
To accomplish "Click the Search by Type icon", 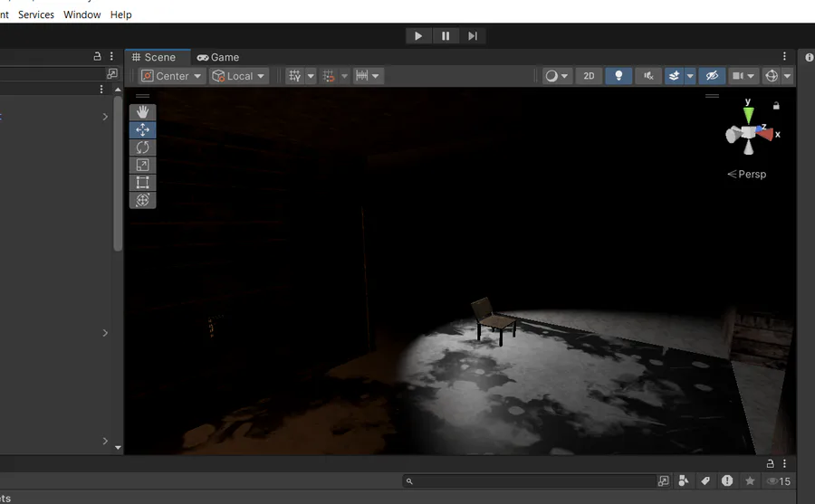I will tap(684, 481).
